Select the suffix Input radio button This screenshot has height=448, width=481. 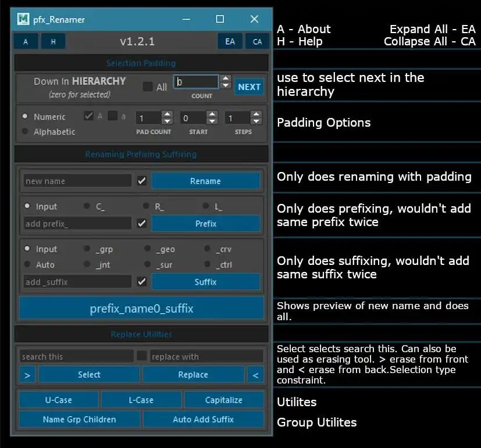click(x=27, y=249)
